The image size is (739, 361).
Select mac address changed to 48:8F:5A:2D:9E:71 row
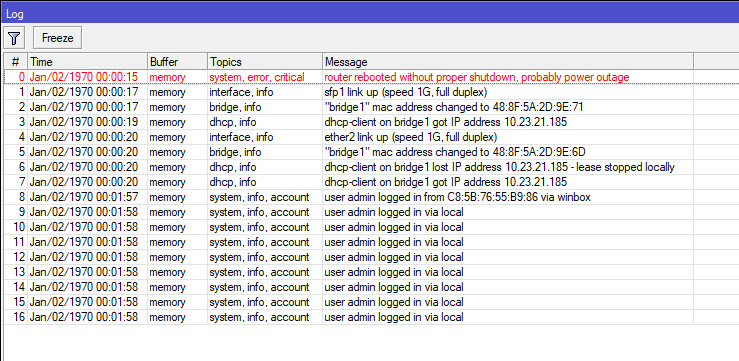tap(454, 107)
